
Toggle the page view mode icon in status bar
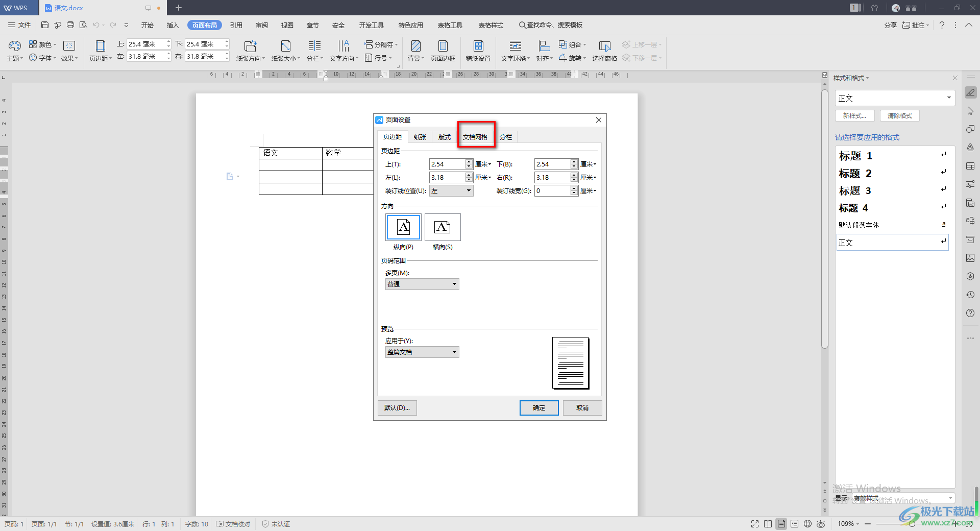click(781, 524)
